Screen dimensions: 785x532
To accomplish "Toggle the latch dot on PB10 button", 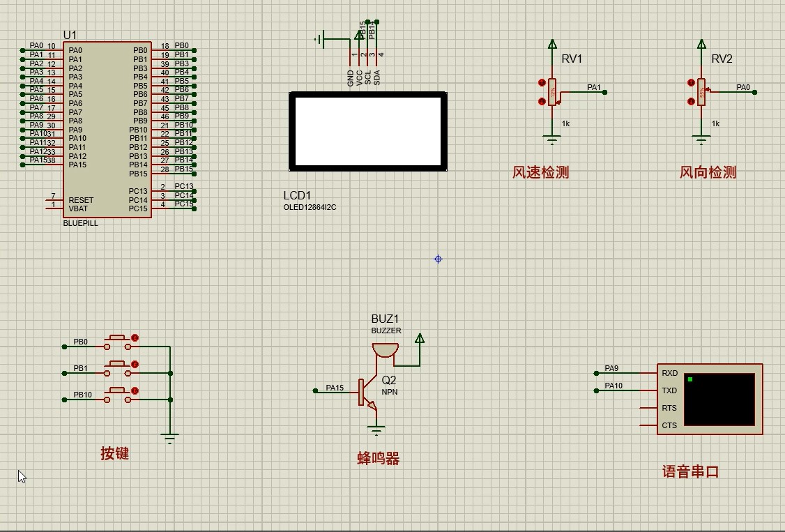I will pos(135,391).
